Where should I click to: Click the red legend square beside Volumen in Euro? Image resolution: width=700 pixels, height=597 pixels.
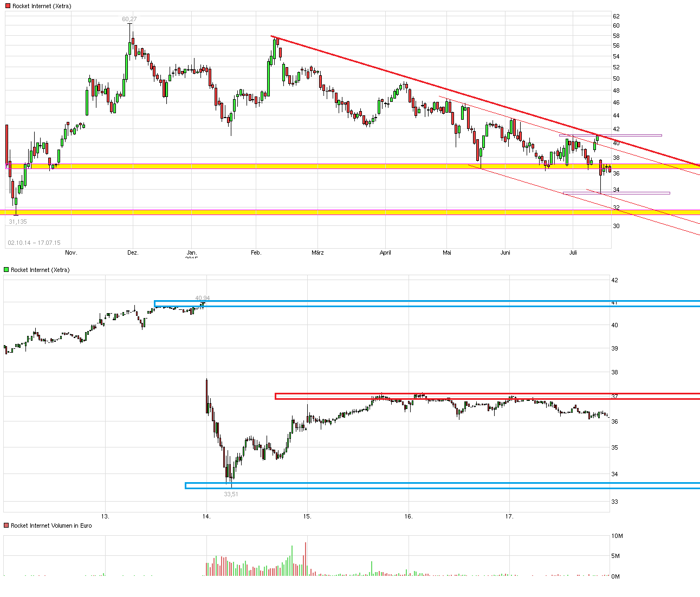pos(7,525)
